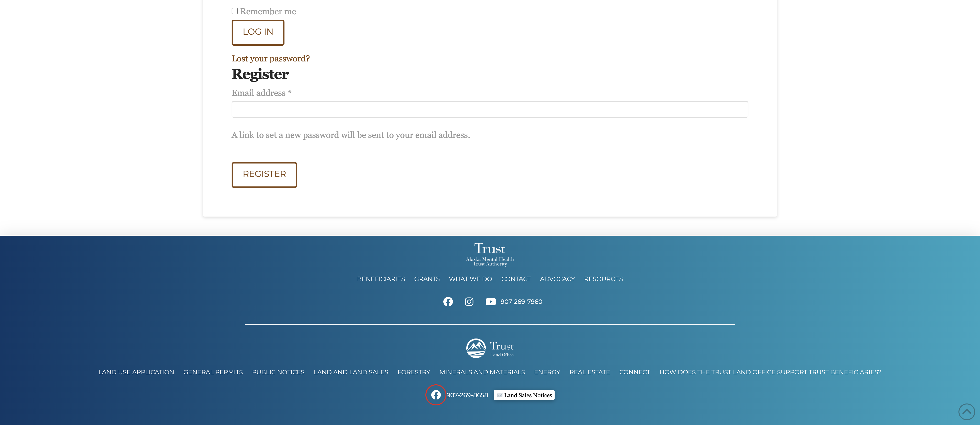
Task: Click the Lost your password link
Action: [271, 59]
